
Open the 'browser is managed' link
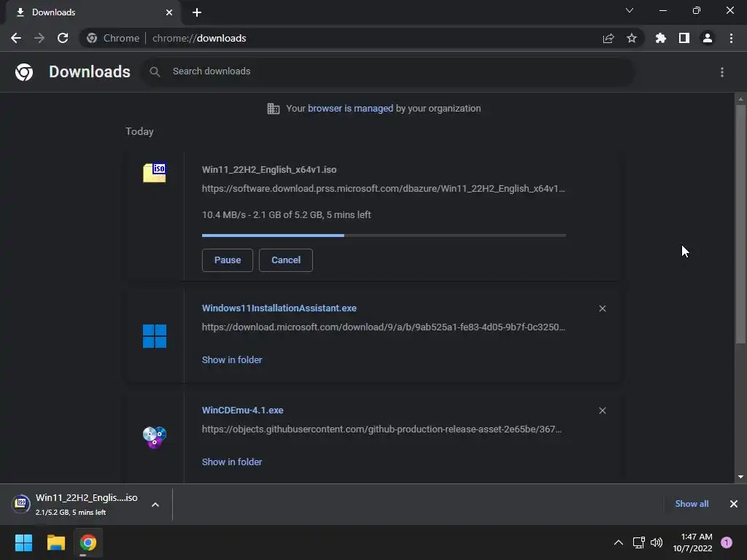pyautogui.click(x=350, y=109)
